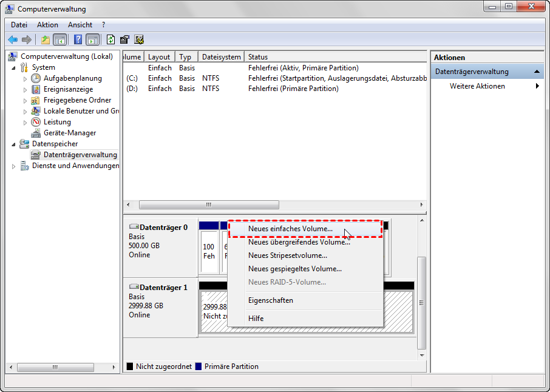This screenshot has width=550, height=392.
Task: Click the Datenträger 1 disk icon
Action: tap(134, 286)
